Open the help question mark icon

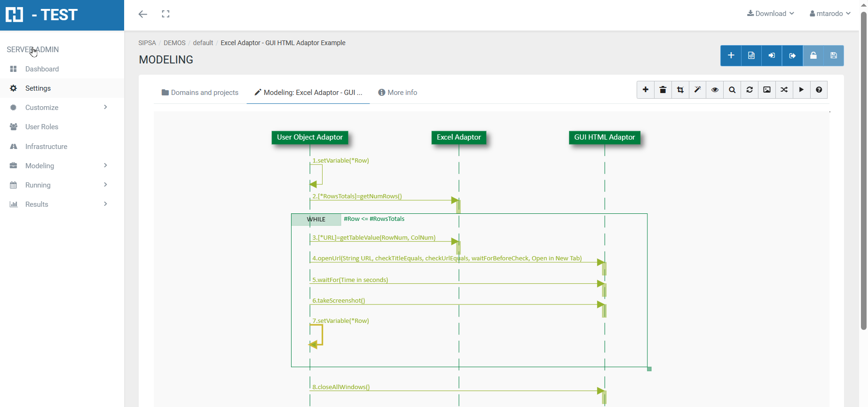[x=819, y=90]
